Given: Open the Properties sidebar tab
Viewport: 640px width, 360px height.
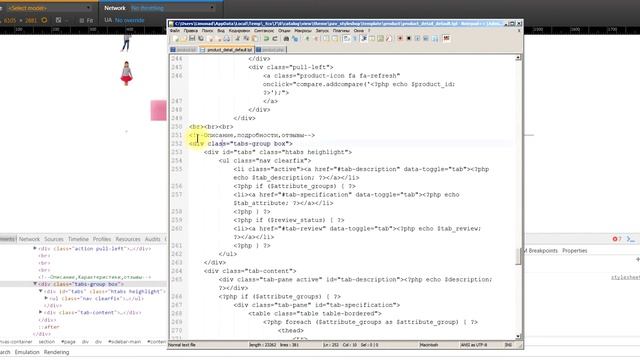Looking at the screenshot, I should 575,251.
